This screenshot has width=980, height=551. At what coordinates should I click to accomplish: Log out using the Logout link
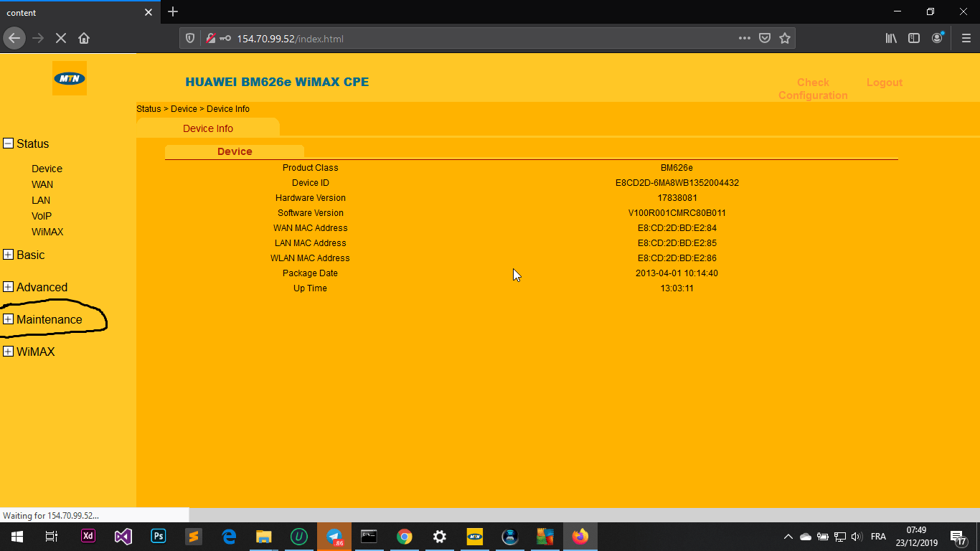(x=884, y=83)
